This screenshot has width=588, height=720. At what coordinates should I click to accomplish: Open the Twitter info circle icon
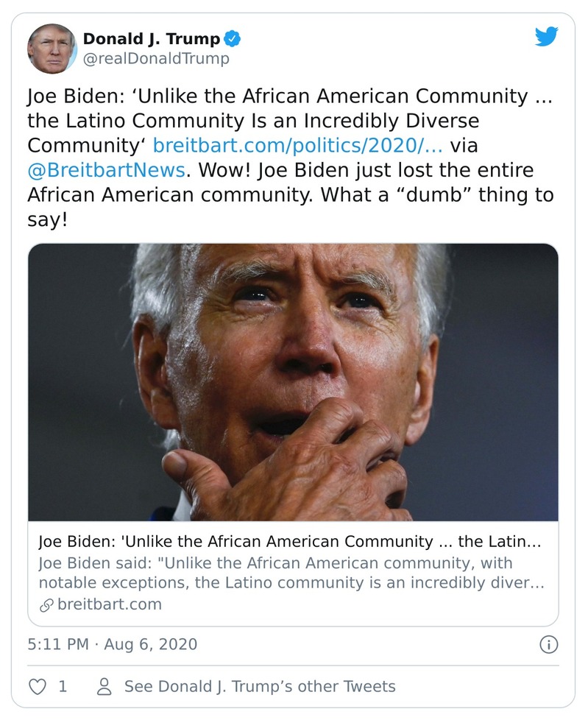tap(548, 645)
